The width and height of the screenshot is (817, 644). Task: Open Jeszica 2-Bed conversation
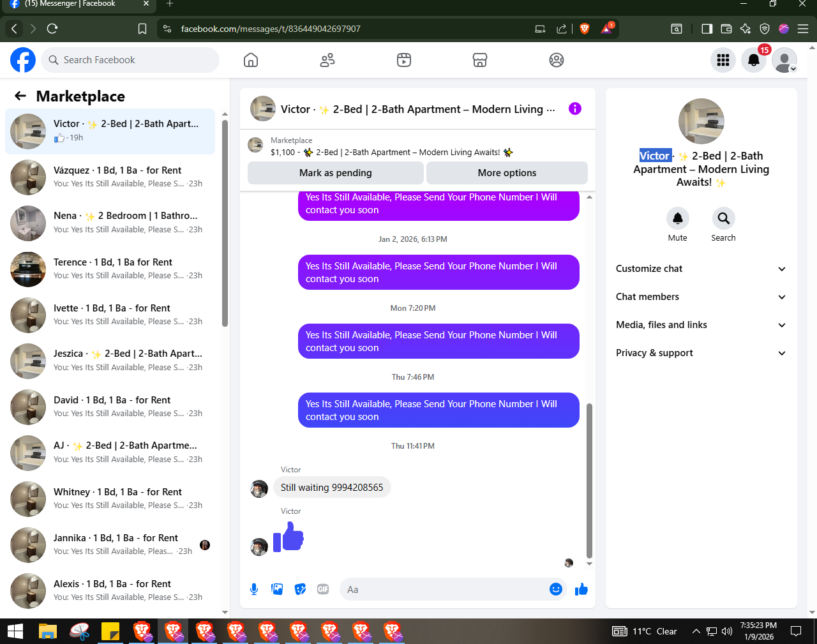pyautogui.click(x=110, y=361)
